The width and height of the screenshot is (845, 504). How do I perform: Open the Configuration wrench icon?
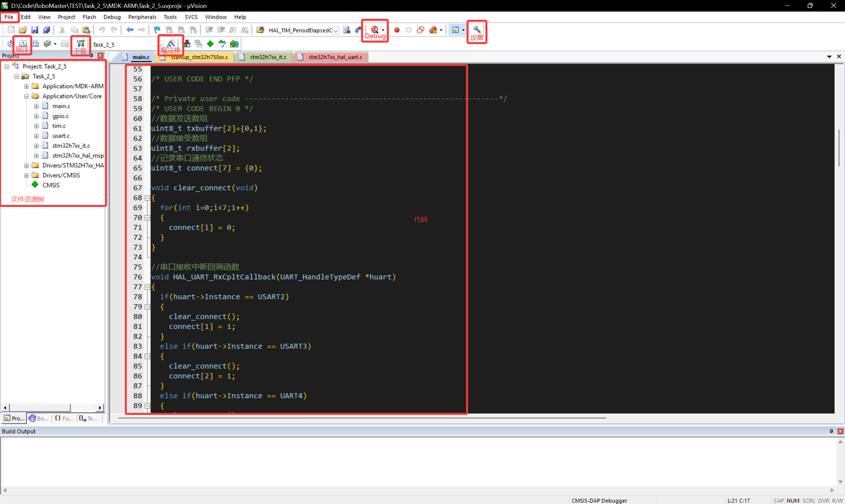pyautogui.click(x=477, y=30)
